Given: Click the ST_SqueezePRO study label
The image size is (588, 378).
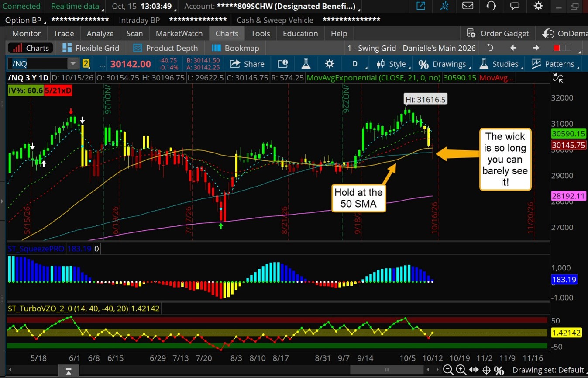Looking at the screenshot, I should coord(36,249).
